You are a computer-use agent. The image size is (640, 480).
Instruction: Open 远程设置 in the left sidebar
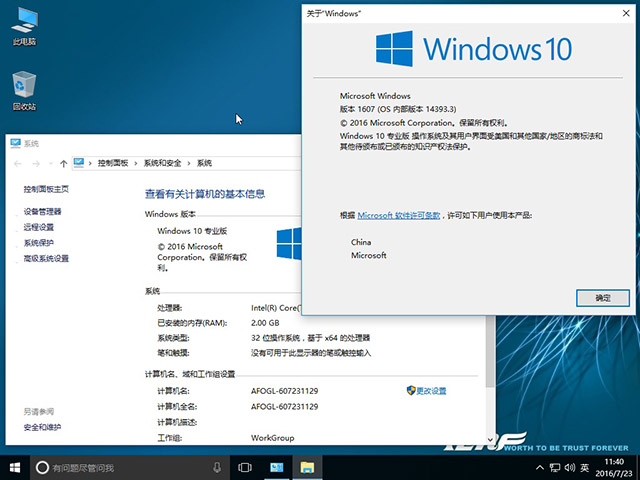click(x=38, y=227)
